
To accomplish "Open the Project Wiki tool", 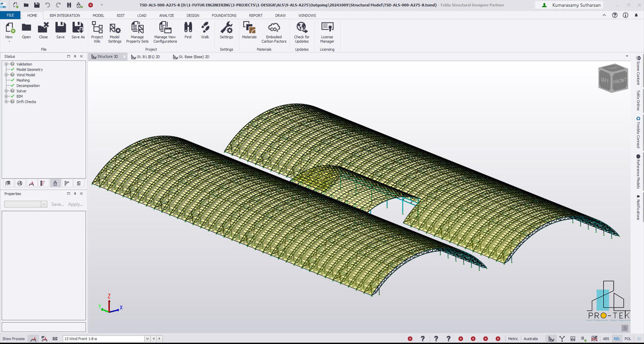I will point(97,32).
